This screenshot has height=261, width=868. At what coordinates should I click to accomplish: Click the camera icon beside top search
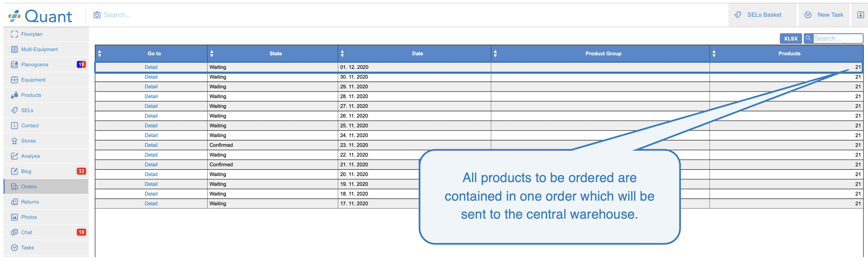point(97,15)
